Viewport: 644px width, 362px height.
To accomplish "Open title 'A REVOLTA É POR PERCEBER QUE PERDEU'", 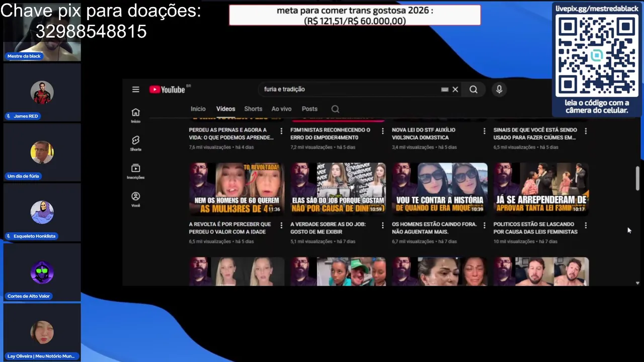I will click(230, 228).
